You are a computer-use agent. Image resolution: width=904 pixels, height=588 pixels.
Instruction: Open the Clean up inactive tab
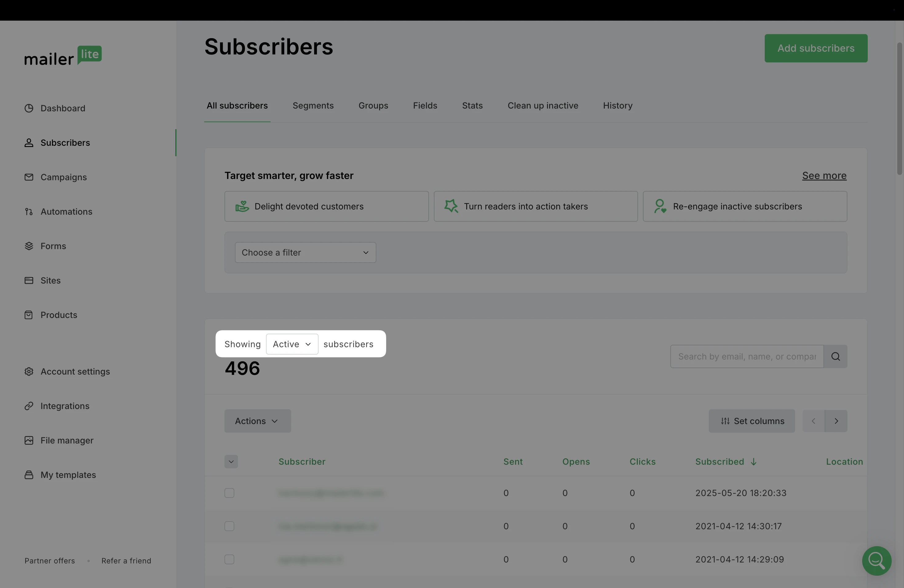tap(543, 105)
